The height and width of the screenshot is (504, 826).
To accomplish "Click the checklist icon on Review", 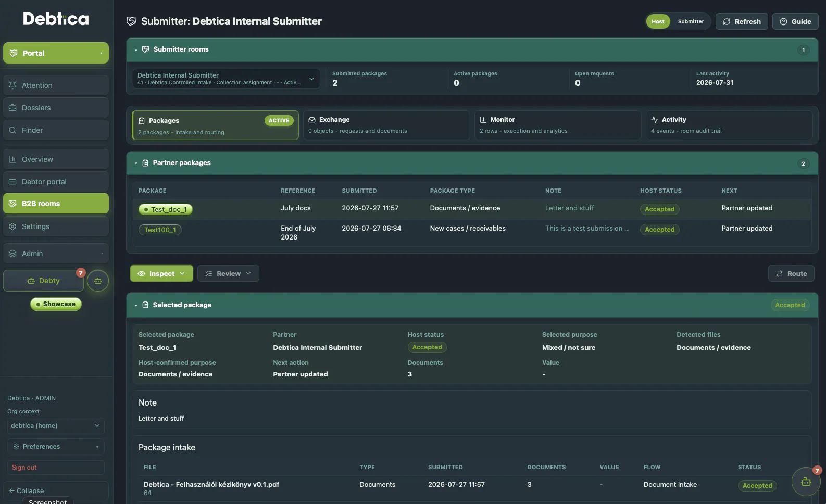I will [208, 274].
